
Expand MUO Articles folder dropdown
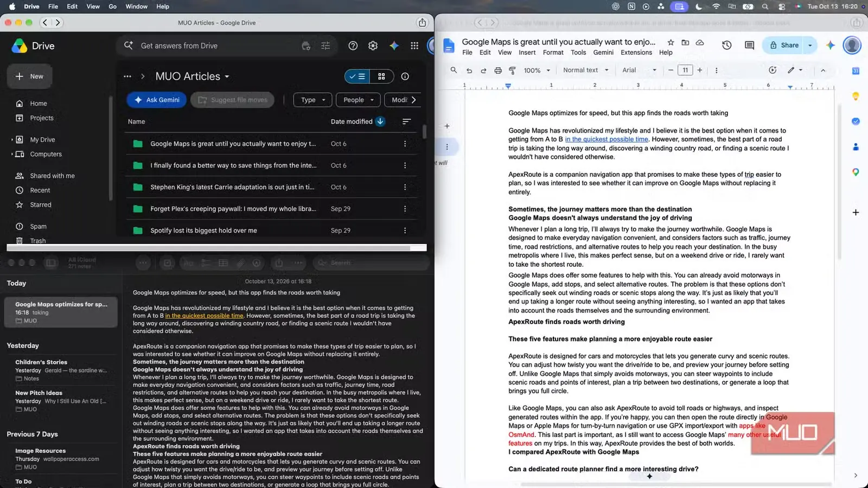[227, 77]
